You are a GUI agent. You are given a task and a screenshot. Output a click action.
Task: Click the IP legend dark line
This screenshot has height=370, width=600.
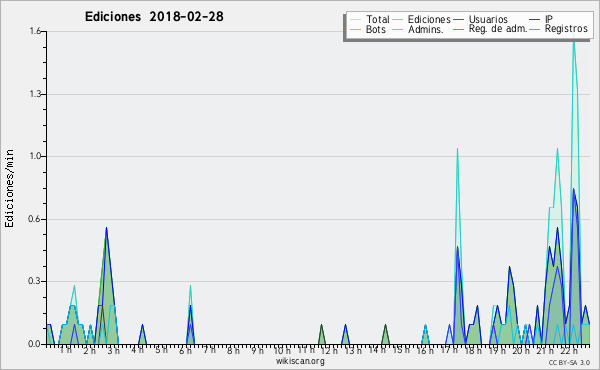coord(535,20)
